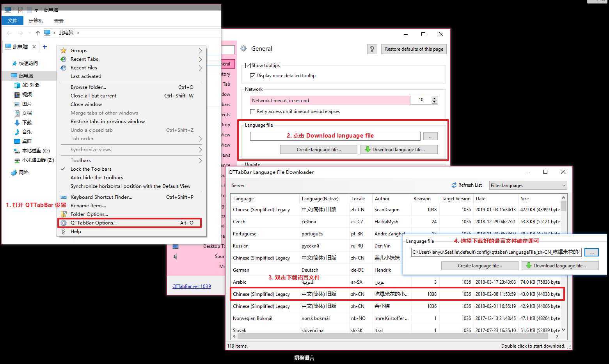
Task: Click the language file path input field
Action: coord(335,136)
